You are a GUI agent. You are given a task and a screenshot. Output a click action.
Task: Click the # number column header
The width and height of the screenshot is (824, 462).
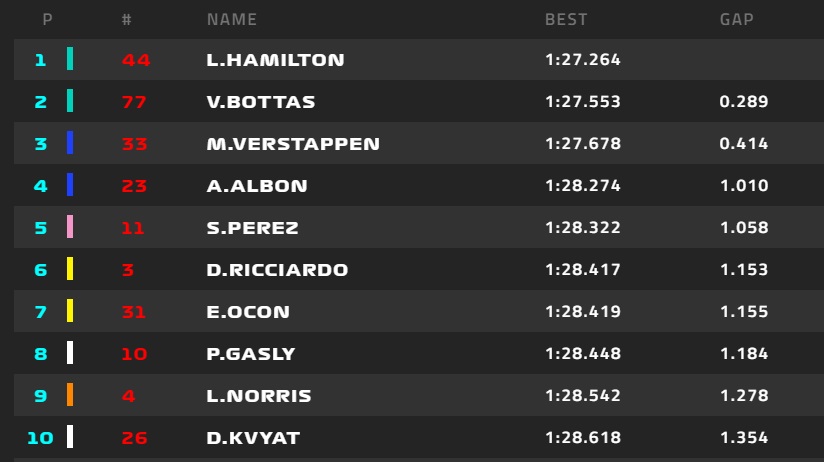click(x=126, y=19)
